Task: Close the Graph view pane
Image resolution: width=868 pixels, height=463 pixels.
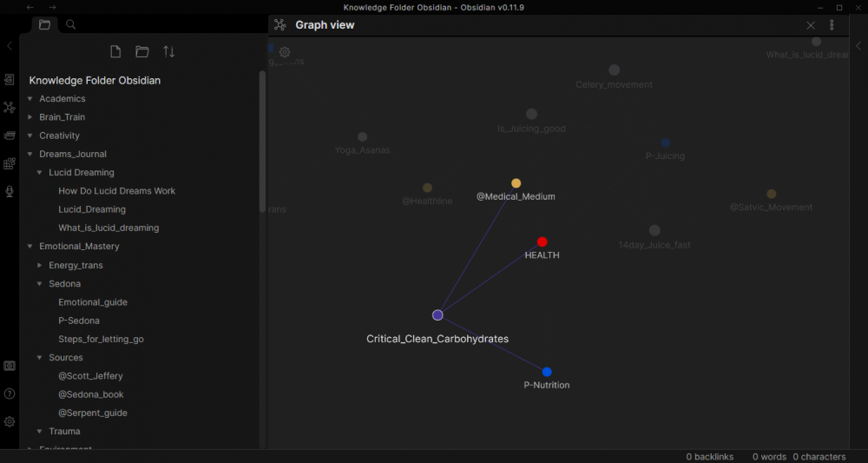Action: tap(811, 25)
